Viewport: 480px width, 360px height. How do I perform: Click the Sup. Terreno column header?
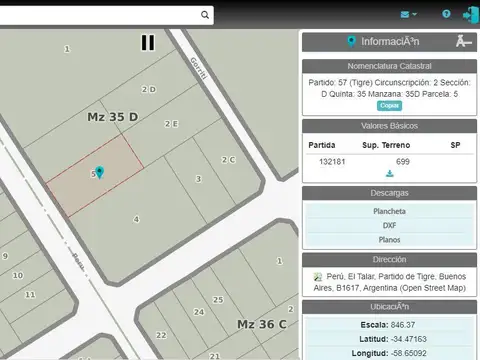pos(386,145)
